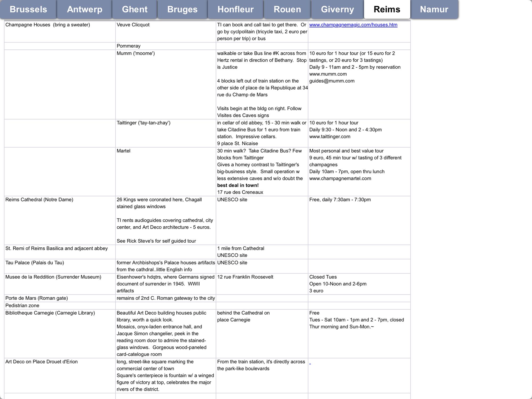Image resolution: width=532 pixels, height=399 pixels.
Task: Select the Ghent tab
Action: point(135,9)
